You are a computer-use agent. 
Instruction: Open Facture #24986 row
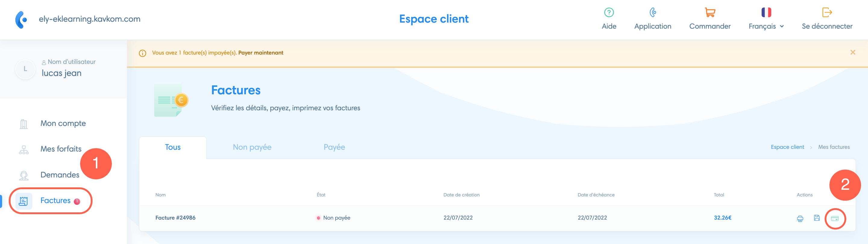497,218
